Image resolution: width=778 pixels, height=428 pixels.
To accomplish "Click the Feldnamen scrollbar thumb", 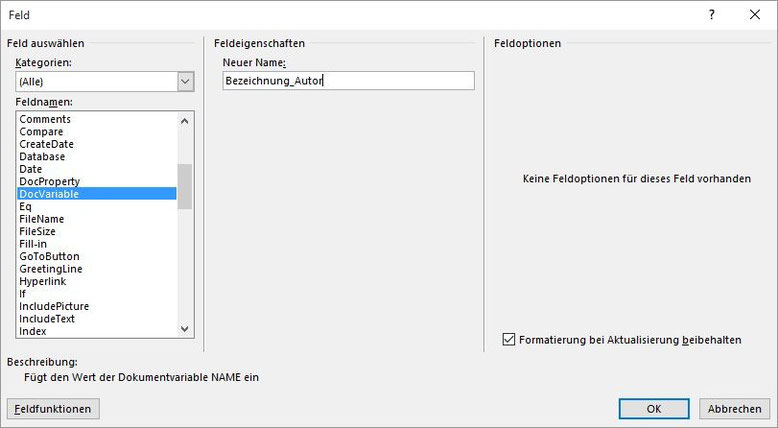I will 185,186.
